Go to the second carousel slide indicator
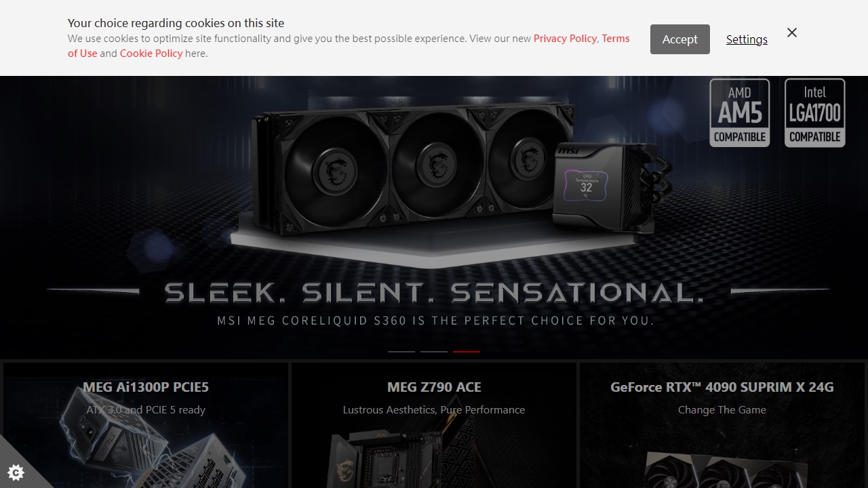This screenshot has height=488, width=868. coord(434,352)
